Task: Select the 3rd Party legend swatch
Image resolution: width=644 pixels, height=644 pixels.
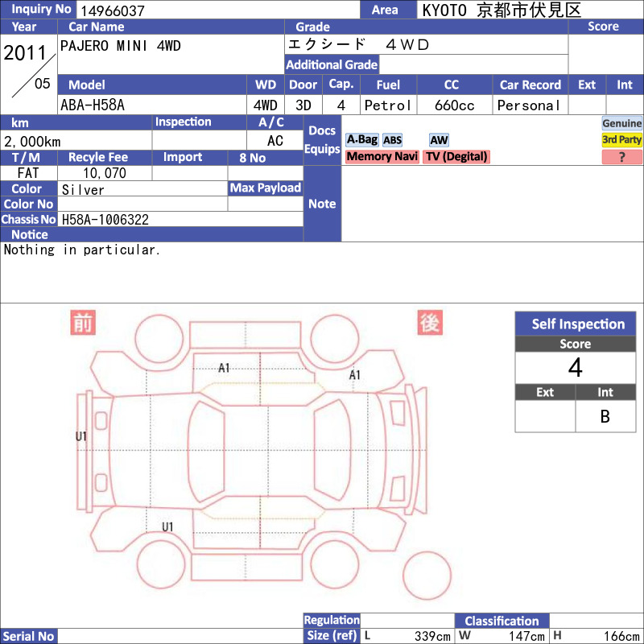Action: point(621,139)
